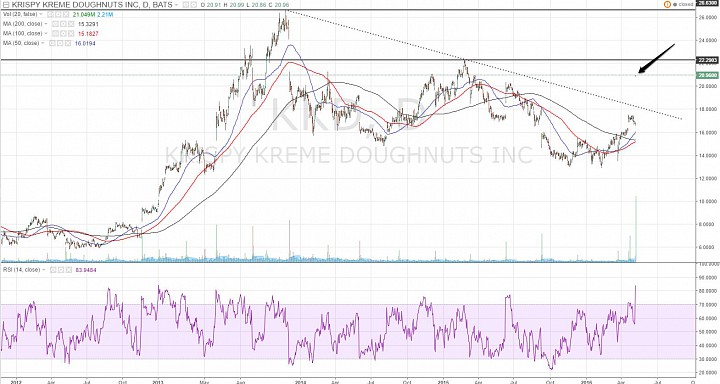Image resolution: width=720 pixels, height=384 pixels.
Task: Remove the MA (200, close) indicator
Action: (x=71, y=24)
